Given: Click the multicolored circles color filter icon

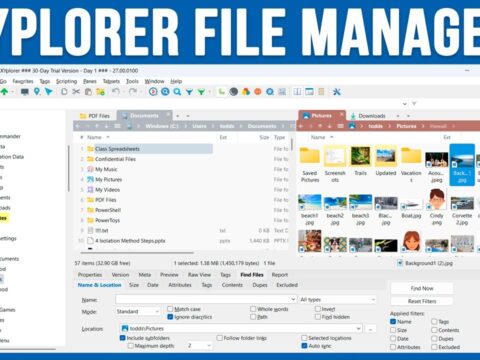Looking at the screenshot, I should click(x=246, y=92).
